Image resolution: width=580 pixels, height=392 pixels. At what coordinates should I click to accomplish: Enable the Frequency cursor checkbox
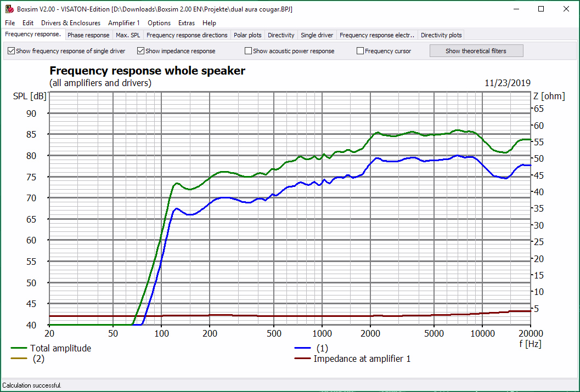(x=361, y=51)
